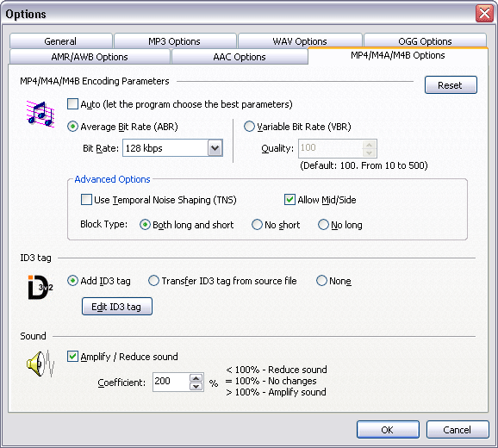
Task: Switch to the OGG Options tab
Action: 425,41
